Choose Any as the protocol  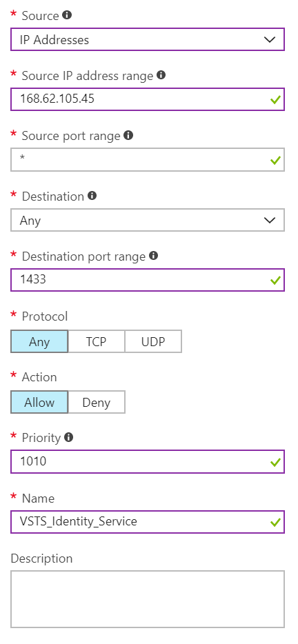[39, 342]
